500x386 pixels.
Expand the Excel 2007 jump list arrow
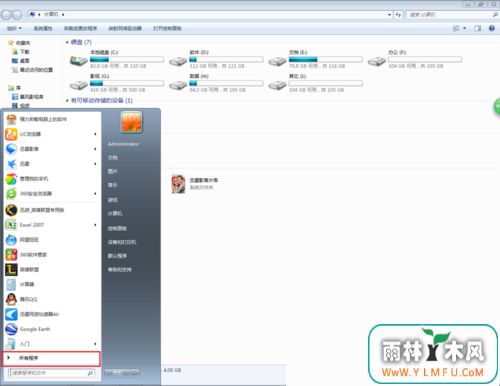[x=95, y=225]
